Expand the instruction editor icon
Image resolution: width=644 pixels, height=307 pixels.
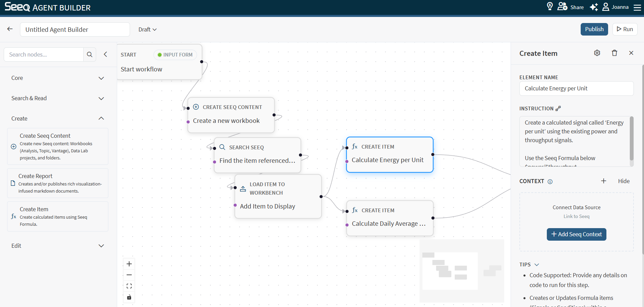click(558, 108)
